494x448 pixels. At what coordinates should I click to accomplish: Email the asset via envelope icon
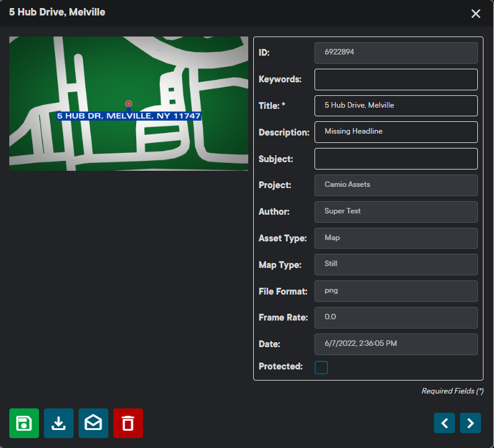coord(93,423)
